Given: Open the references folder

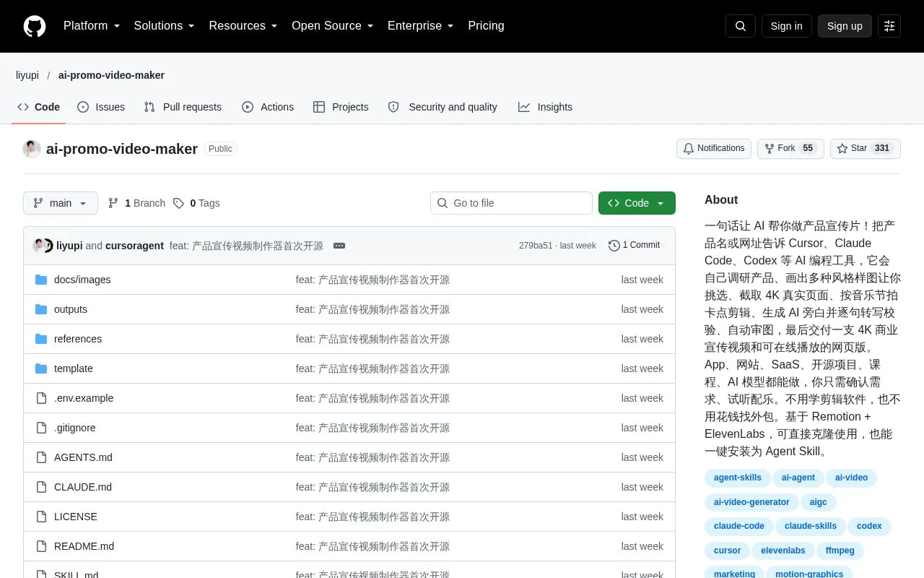Looking at the screenshot, I should pos(78,339).
